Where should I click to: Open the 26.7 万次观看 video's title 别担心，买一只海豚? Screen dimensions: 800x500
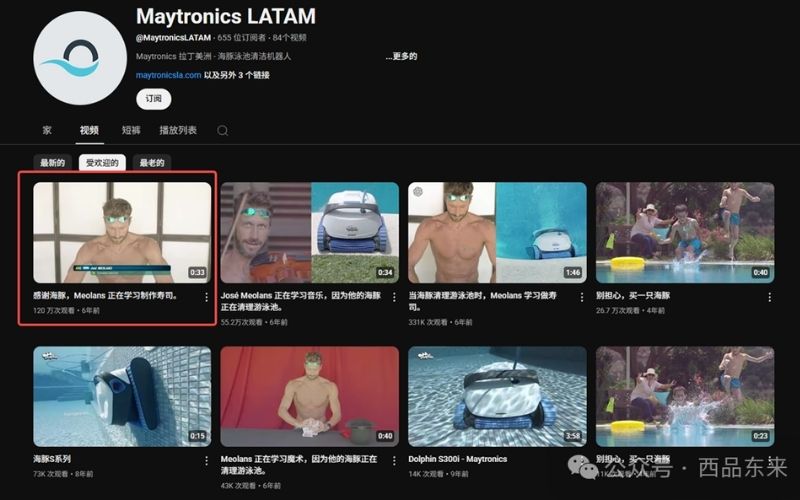[633, 295]
